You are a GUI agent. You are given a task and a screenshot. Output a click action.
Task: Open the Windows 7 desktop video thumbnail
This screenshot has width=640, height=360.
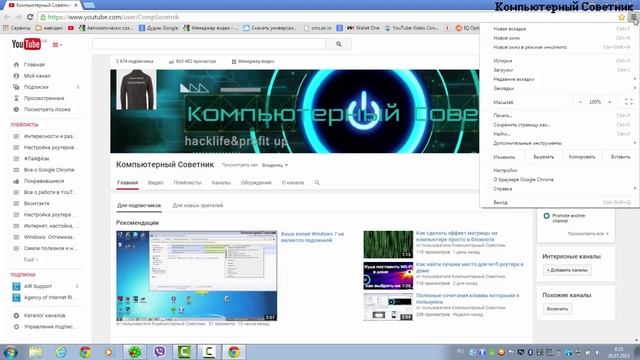tap(196, 276)
